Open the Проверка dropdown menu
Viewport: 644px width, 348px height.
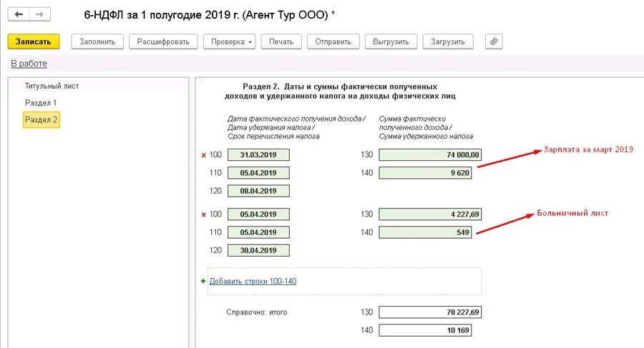[x=231, y=41]
